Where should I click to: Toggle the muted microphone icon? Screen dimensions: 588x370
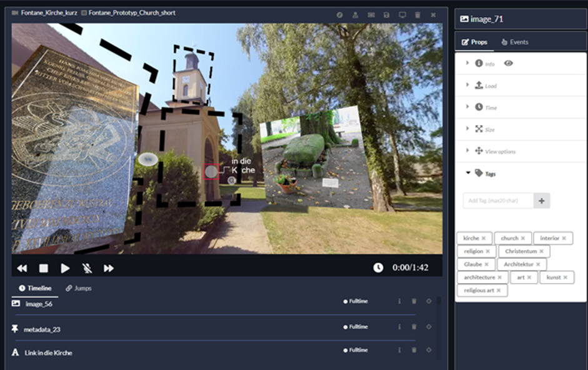(x=87, y=268)
